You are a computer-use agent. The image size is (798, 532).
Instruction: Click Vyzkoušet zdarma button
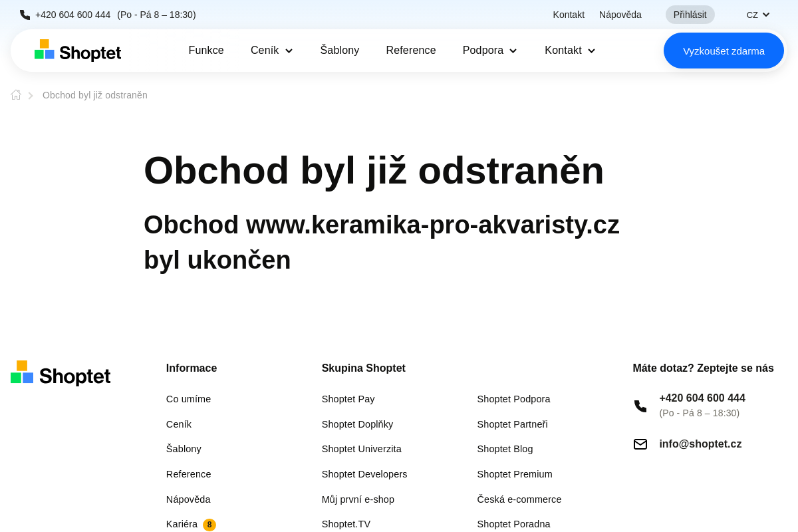point(724,51)
